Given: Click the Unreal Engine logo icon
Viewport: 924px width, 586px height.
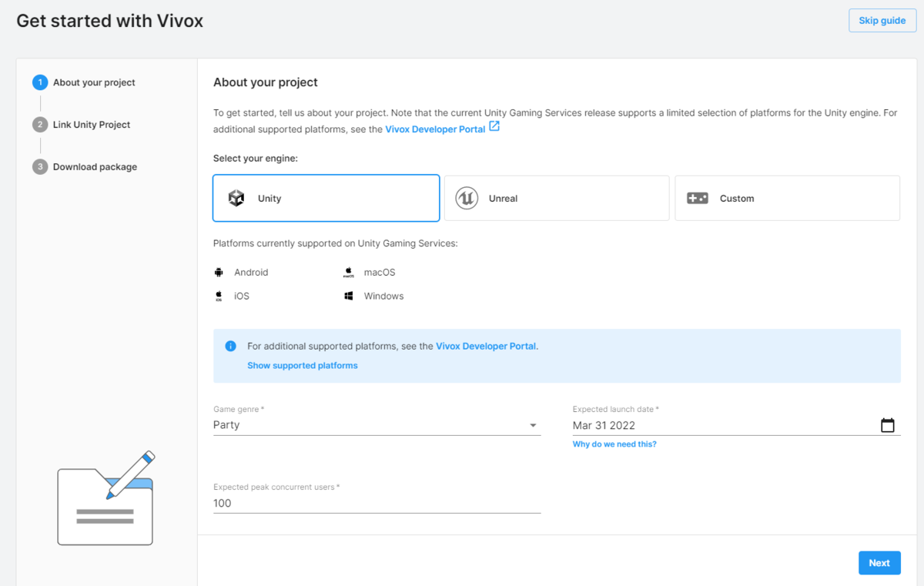Looking at the screenshot, I should point(467,198).
